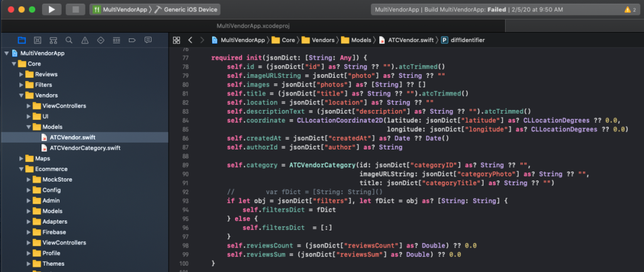Viewport: 644px width, 272px height.
Task: Expand the Firebase folder
Action: point(28,232)
